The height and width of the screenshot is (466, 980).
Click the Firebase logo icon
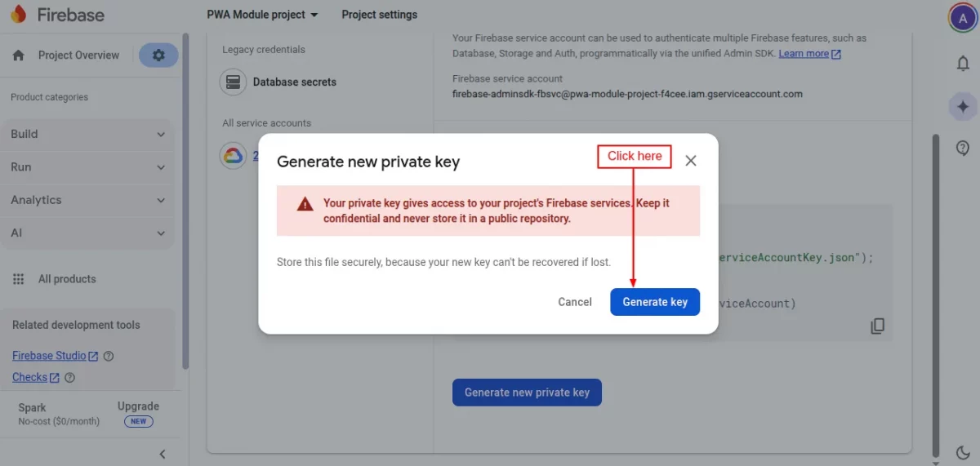19,15
